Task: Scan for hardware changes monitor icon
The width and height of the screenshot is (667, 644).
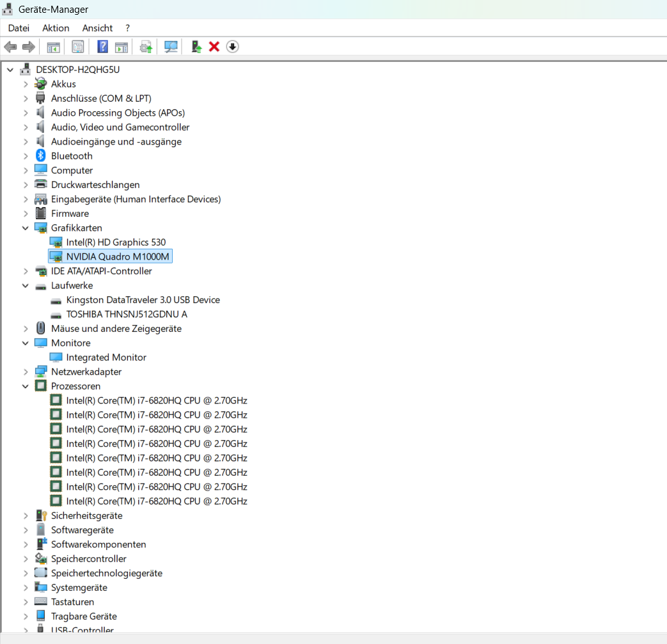Action: pyautogui.click(x=171, y=47)
